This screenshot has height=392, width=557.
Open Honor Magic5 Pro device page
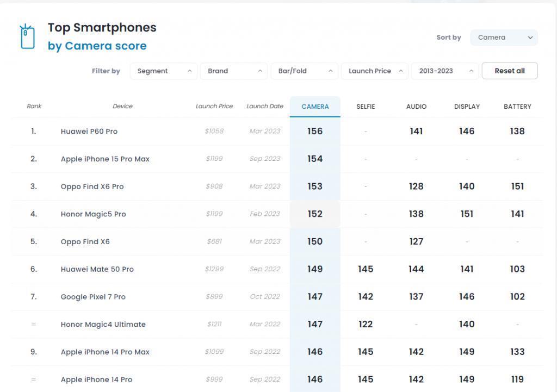[93, 214]
